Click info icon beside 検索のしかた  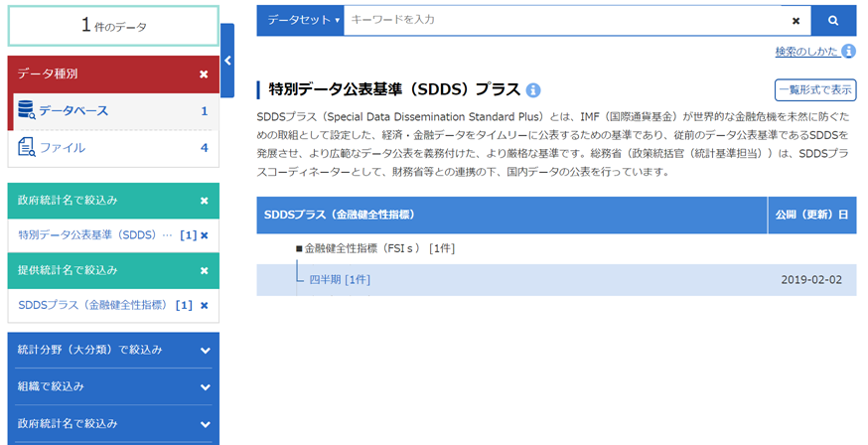click(x=848, y=52)
